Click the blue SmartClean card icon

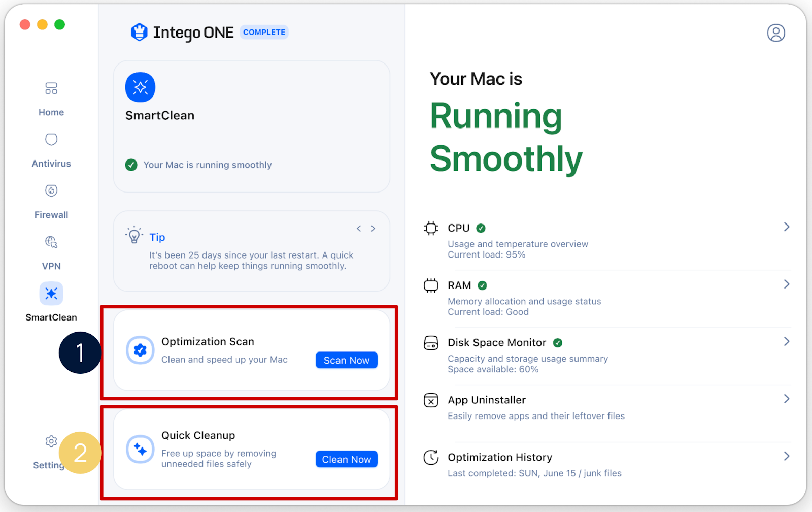click(140, 87)
